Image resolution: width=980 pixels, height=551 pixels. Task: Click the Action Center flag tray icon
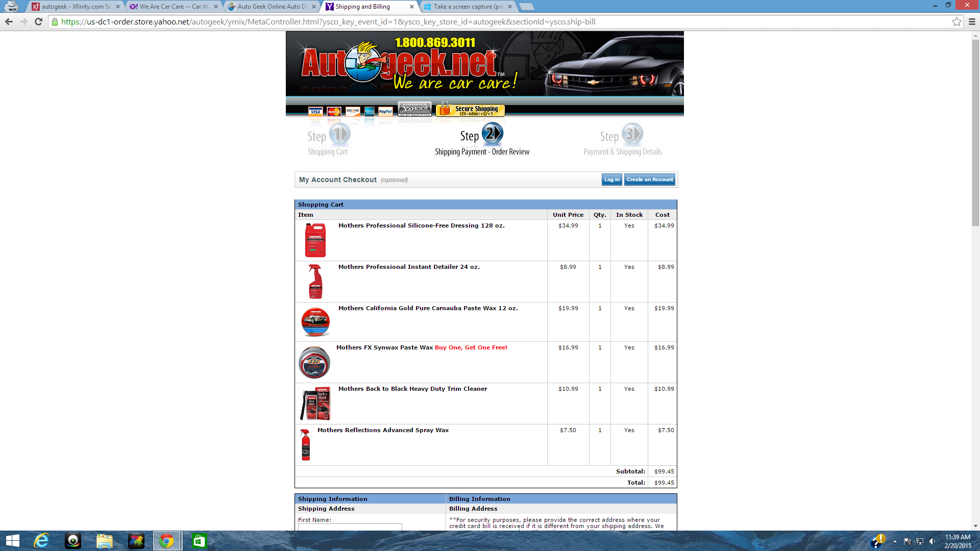(x=907, y=541)
